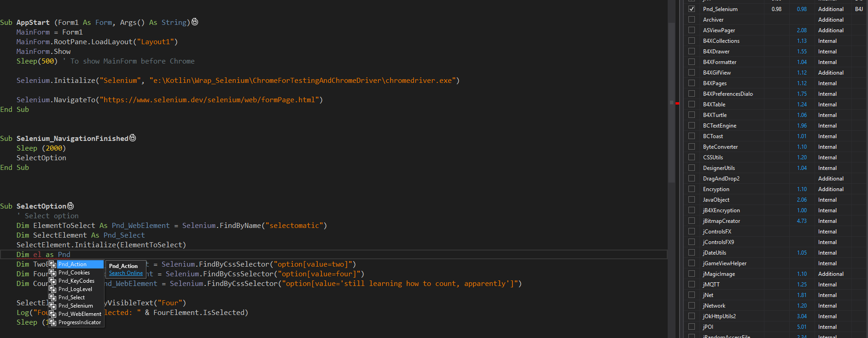Click the type icon next to Pnd_LogLevel
The height and width of the screenshot is (338, 868).
tap(52, 289)
